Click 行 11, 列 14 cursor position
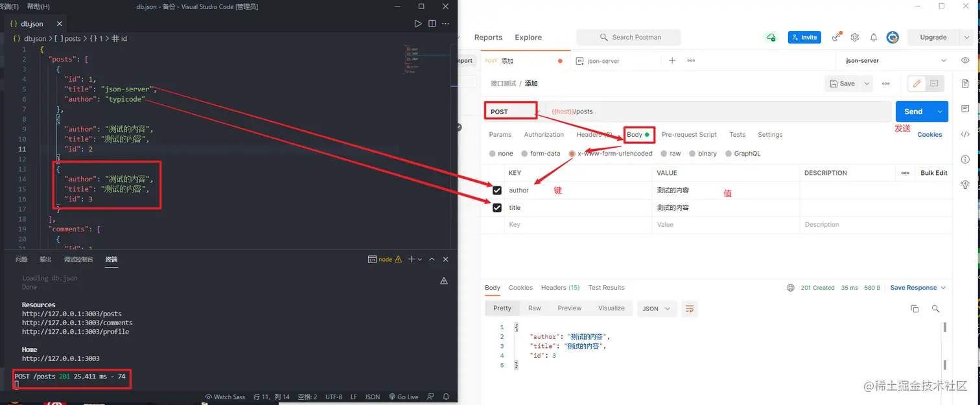Viewport: 980px width, 405px height. click(x=272, y=397)
